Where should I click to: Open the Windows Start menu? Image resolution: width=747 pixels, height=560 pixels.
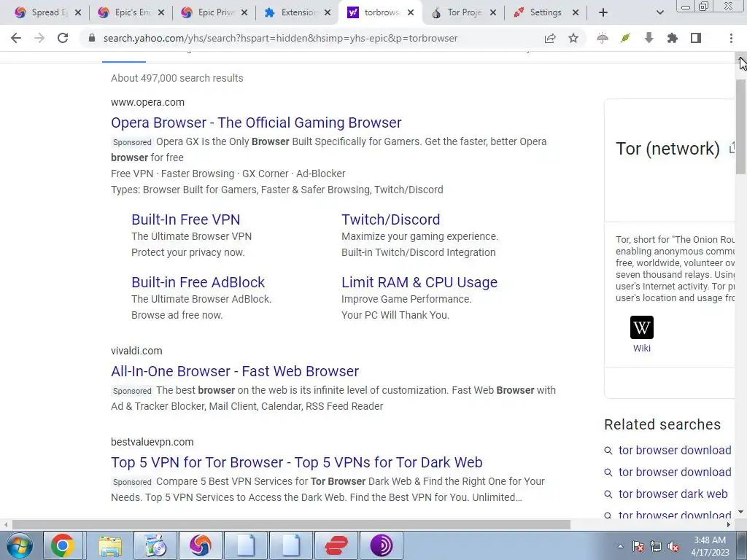(x=18, y=545)
